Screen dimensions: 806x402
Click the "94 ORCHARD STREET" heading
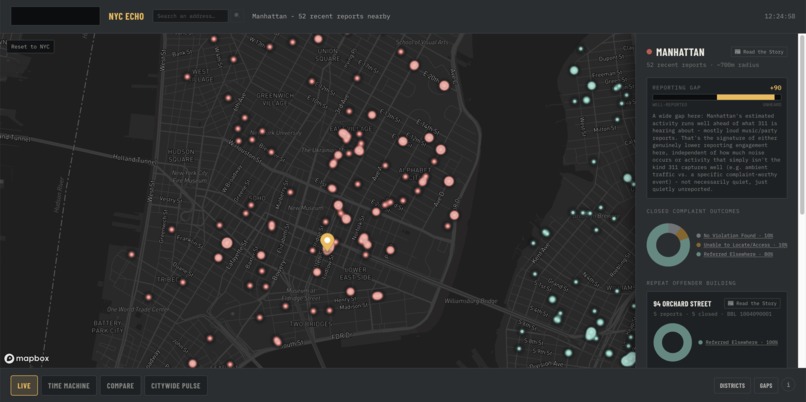coord(682,303)
